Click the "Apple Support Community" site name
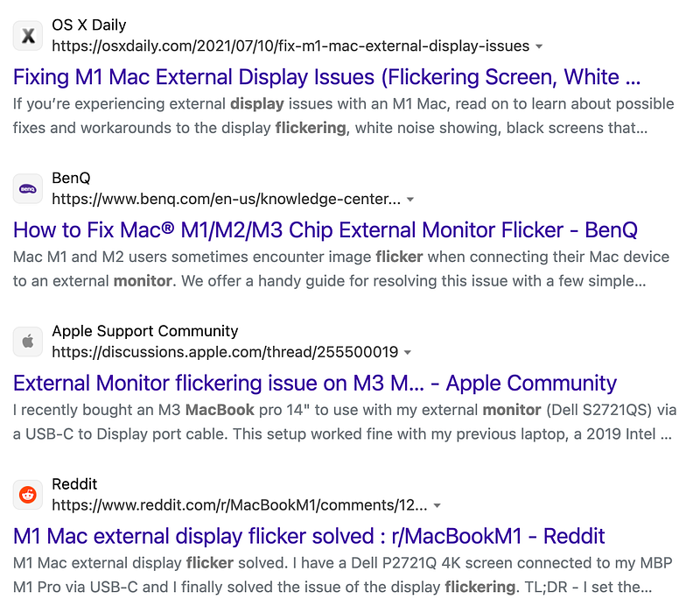 pyautogui.click(x=145, y=331)
